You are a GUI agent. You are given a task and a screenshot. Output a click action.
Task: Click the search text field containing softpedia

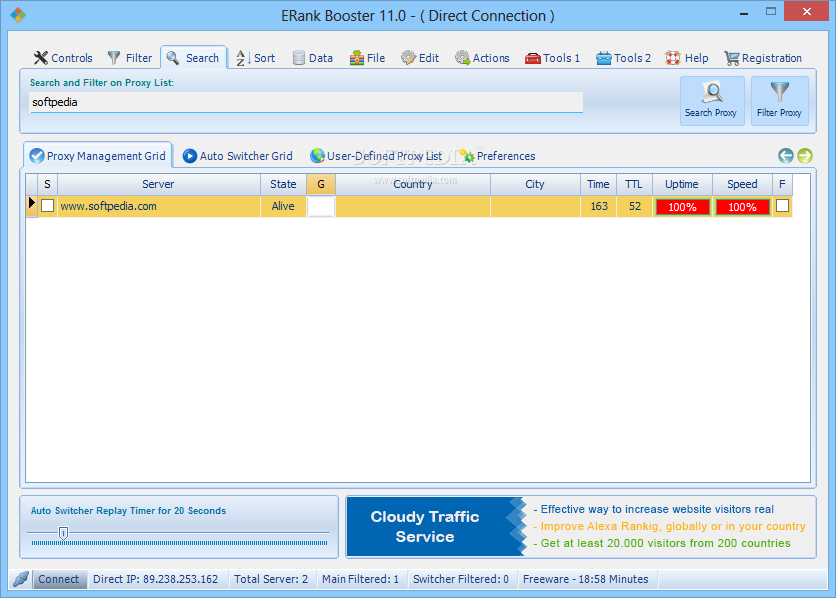[x=306, y=102]
